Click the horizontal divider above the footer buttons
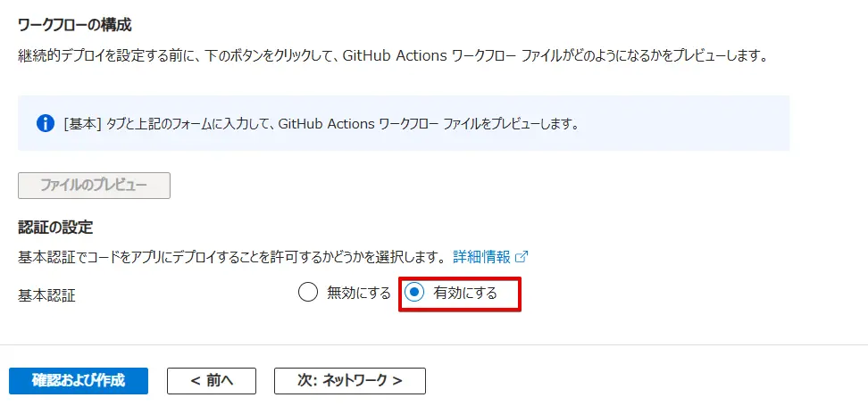The image size is (868, 406). tap(434, 344)
